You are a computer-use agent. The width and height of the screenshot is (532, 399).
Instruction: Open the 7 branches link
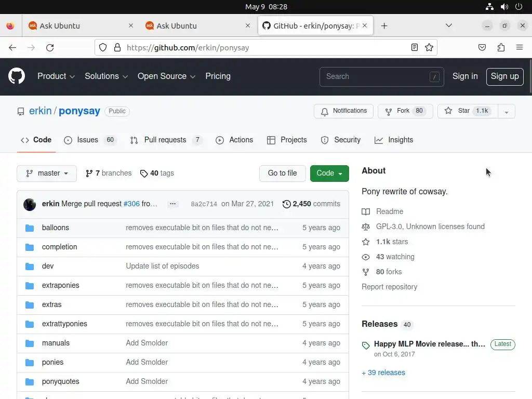click(x=109, y=174)
